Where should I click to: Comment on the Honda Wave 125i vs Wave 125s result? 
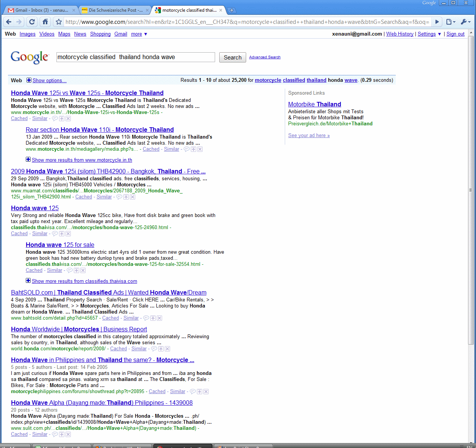click(x=55, y=119)
